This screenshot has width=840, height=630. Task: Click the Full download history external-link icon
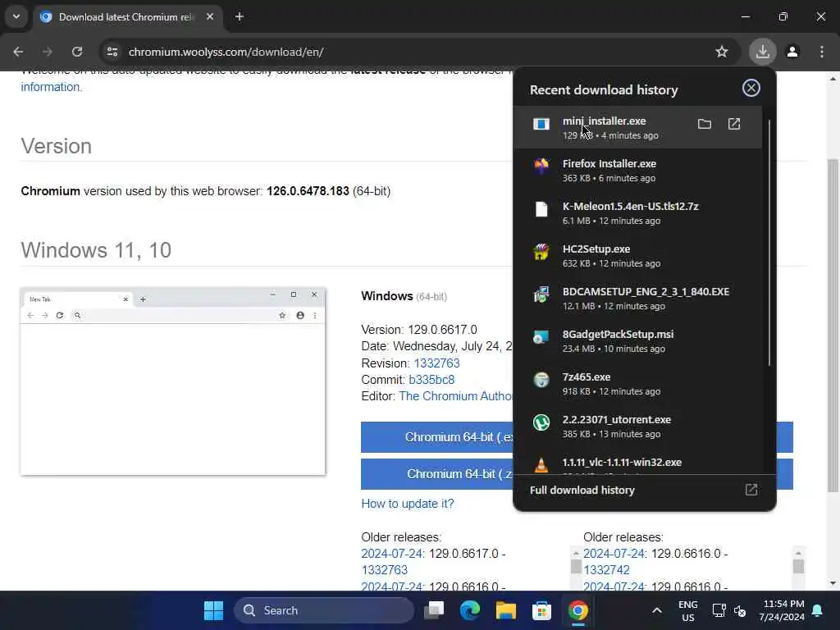(x=751, y=490)
